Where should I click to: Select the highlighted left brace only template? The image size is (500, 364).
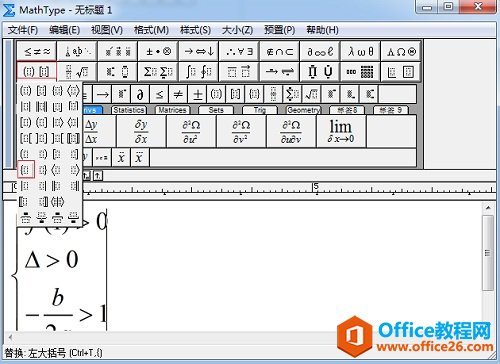pos(26,170)
